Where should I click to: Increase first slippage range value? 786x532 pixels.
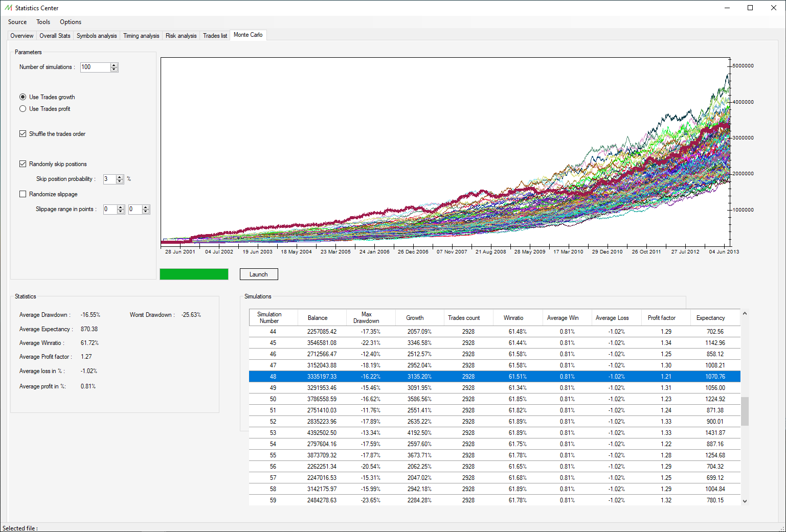point(121,207)
